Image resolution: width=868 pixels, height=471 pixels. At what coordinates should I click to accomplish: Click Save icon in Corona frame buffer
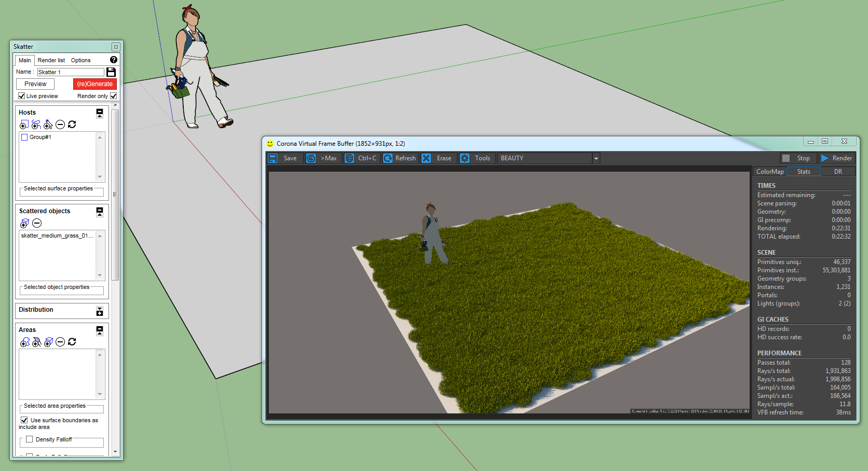click(x=273, y=158)
